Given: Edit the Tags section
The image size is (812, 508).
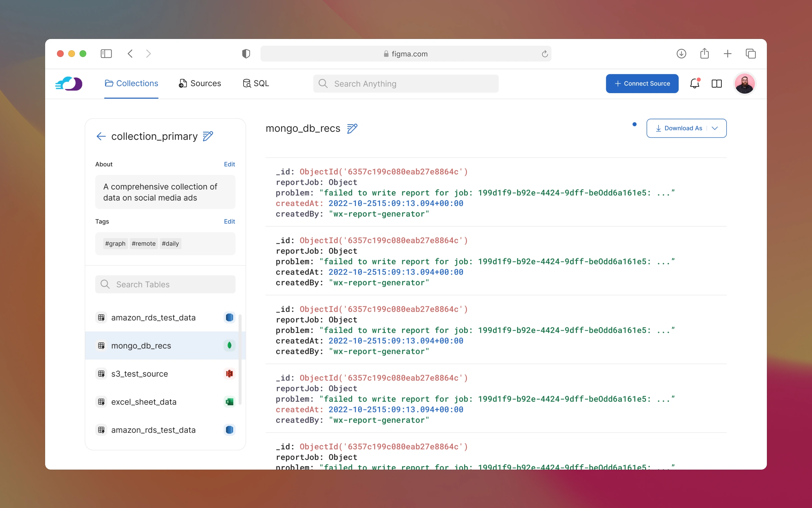Looking at the screenshot, I should tap(229, 222).
